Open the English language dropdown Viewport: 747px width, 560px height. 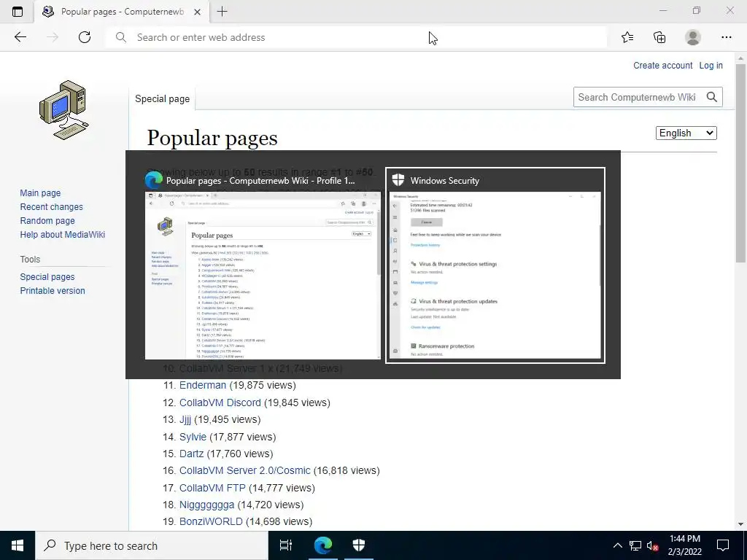tap(686, 133)
